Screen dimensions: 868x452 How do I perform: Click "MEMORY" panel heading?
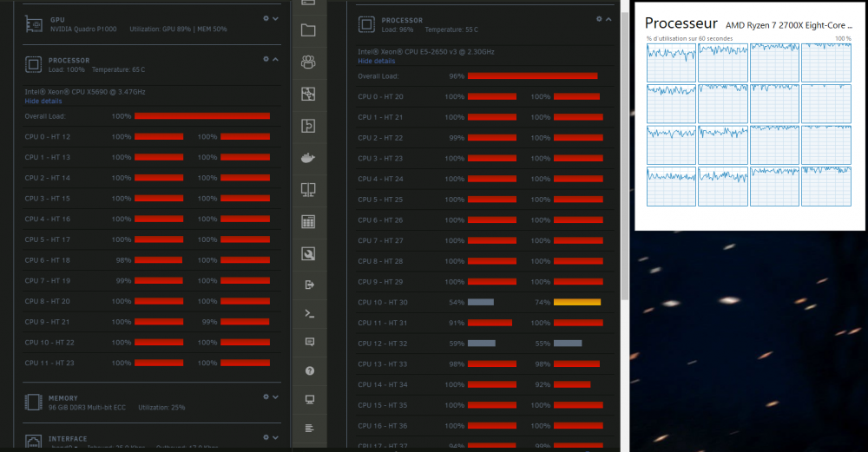63,398
